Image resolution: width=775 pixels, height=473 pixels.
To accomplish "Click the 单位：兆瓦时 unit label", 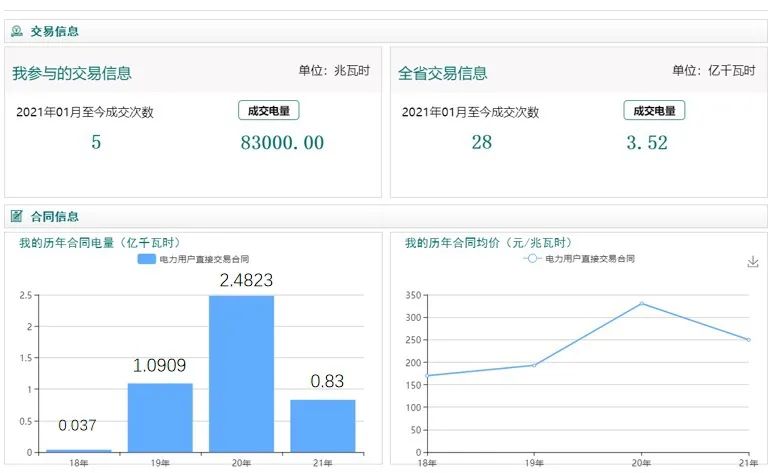I will (334, 71).
